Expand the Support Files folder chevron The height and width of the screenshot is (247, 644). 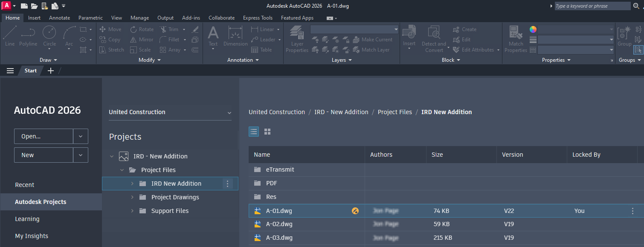tap(132, 211)
